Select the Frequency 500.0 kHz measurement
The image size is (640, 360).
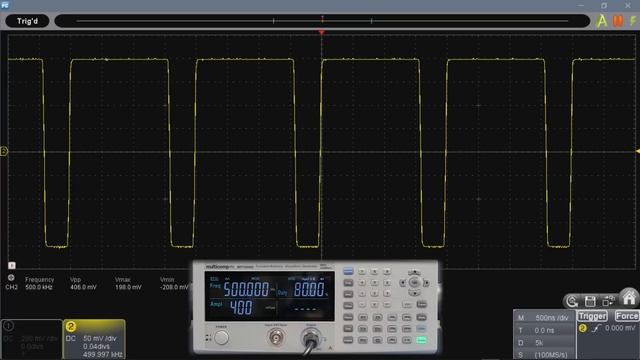[39, 283]
